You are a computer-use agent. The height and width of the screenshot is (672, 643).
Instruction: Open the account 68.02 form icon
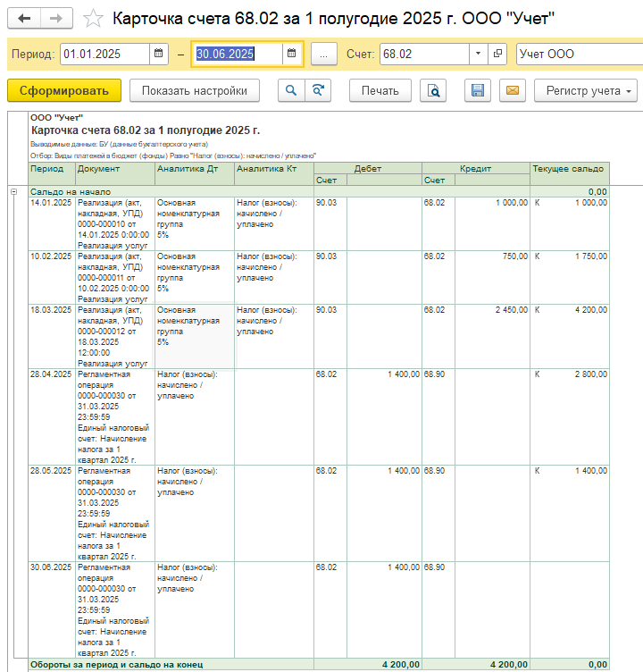(498, 54)
